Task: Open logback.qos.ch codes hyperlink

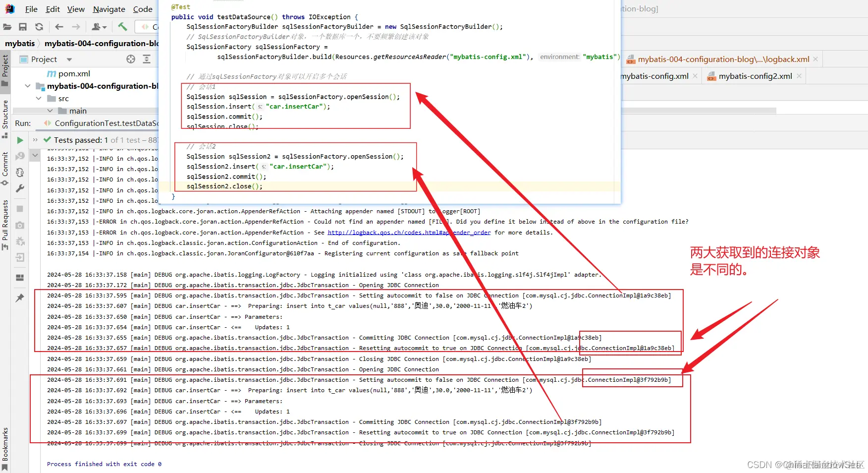Action: pyautogui.click(x=409, y=233)
